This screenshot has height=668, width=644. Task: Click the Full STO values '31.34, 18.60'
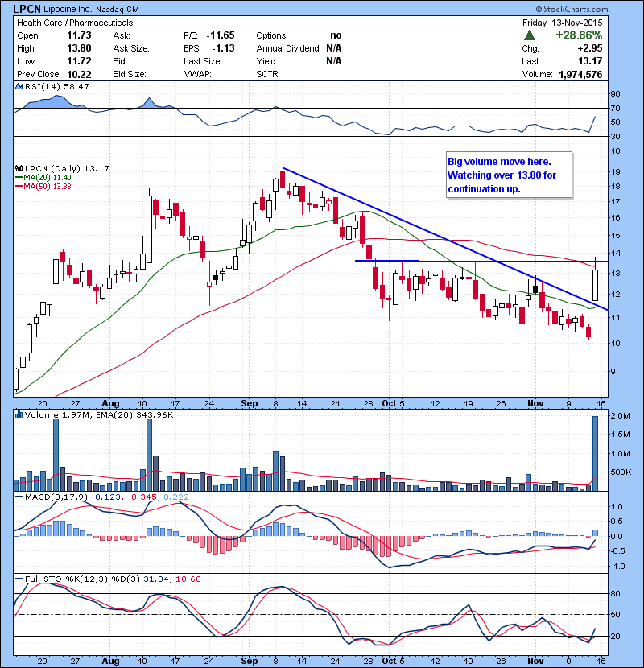pos(172,579)
